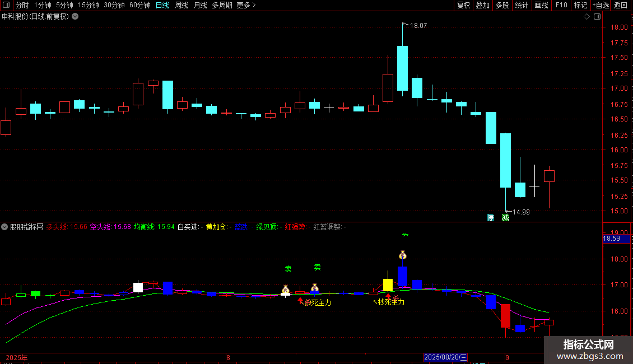Click the 2025年 label on time axis
The width and height of the screenshot is (633, 364).
click(x=17, y=357)
